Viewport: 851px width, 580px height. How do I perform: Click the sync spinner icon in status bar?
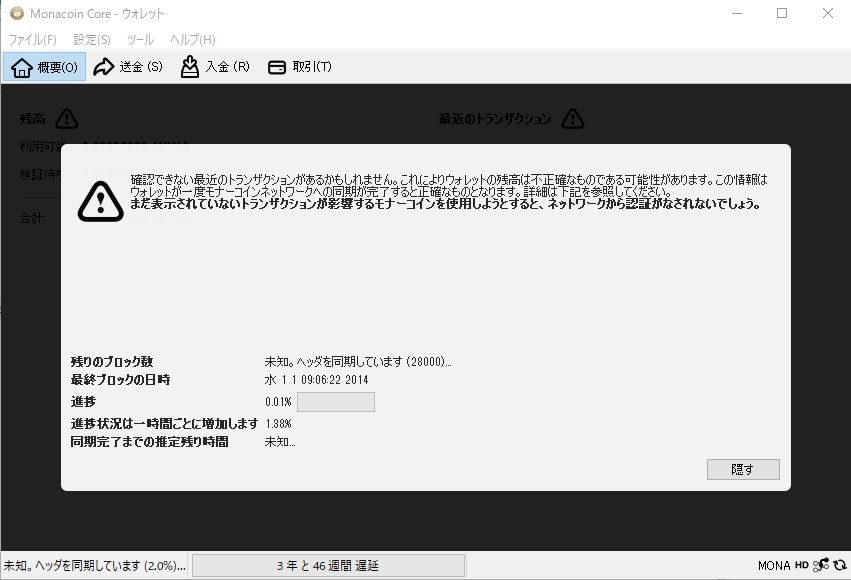pos(839,566)
